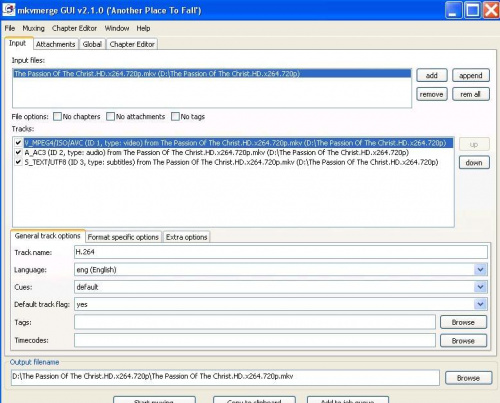
Task: Uncheck the V_MPEG4/ISO/AVC video track checkbox
Action: click(x=18, y=143)
